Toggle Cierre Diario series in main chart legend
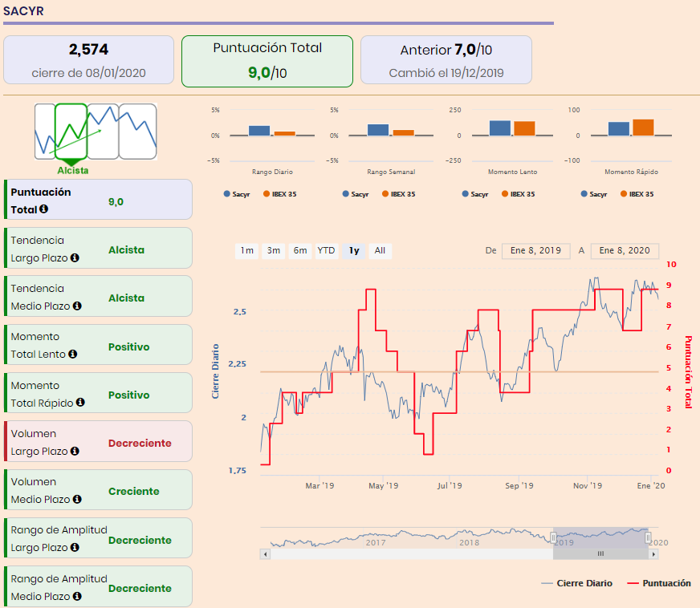The image size is (700, 608). coord(576,583)
